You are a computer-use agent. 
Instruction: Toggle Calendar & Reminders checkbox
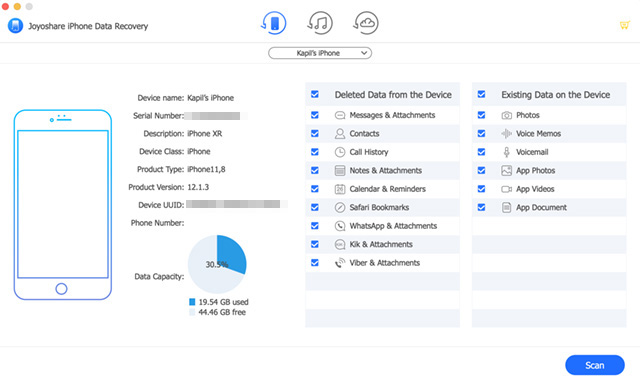[315, 189]
